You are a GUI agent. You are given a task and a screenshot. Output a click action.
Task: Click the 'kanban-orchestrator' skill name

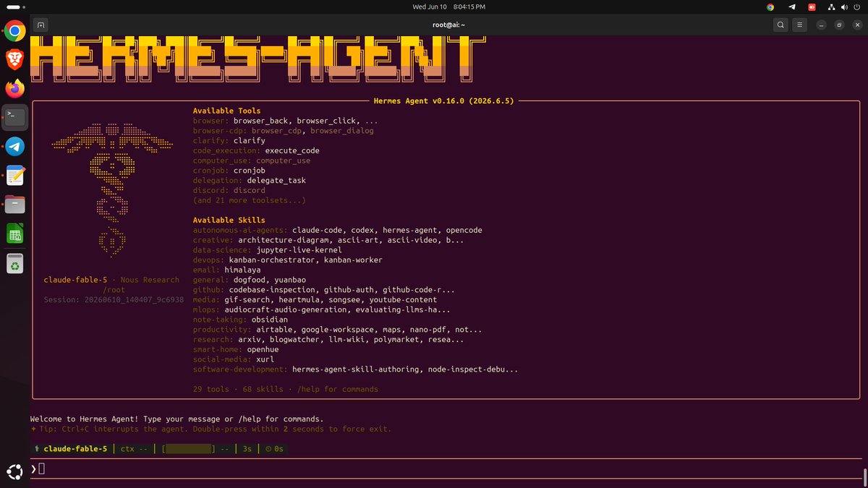tap(272, 260)
